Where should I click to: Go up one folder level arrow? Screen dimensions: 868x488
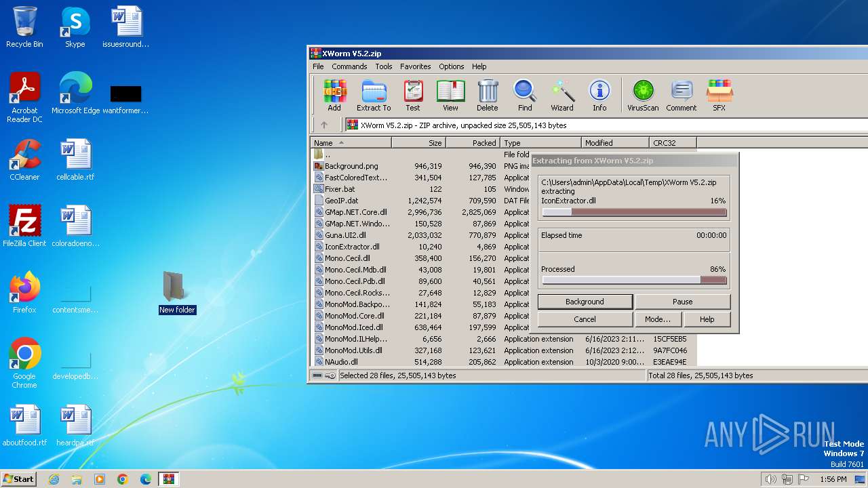tap(324, 125)
